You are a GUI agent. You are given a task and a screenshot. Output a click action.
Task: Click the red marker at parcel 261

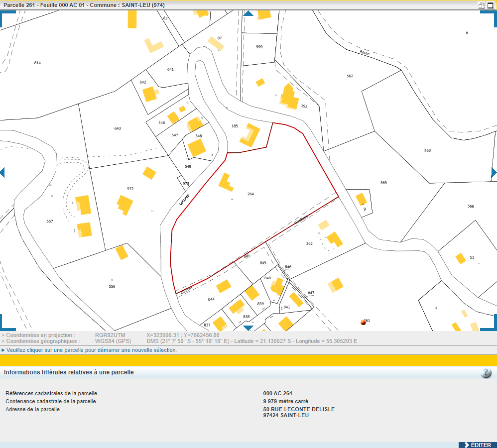point(363,323)
